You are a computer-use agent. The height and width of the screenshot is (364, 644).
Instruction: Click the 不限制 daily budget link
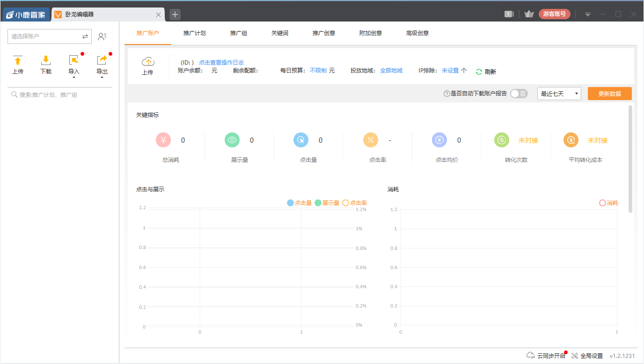pyautogui.click(x=318, y=71)
